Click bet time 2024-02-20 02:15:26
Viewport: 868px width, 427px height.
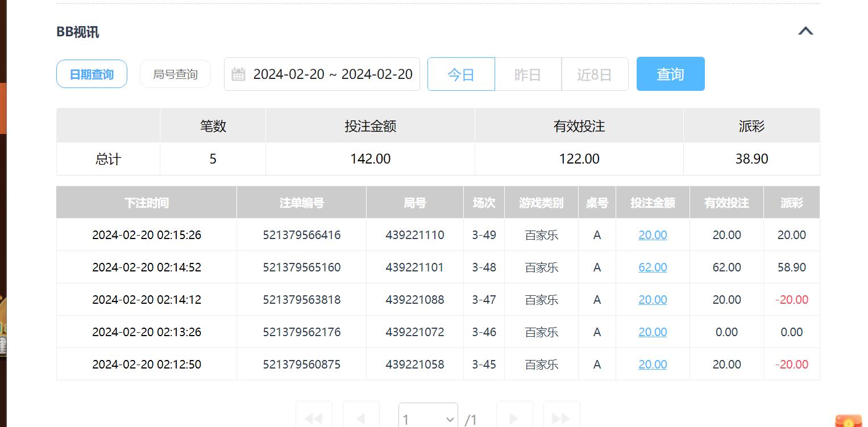(x=147, y=235)
